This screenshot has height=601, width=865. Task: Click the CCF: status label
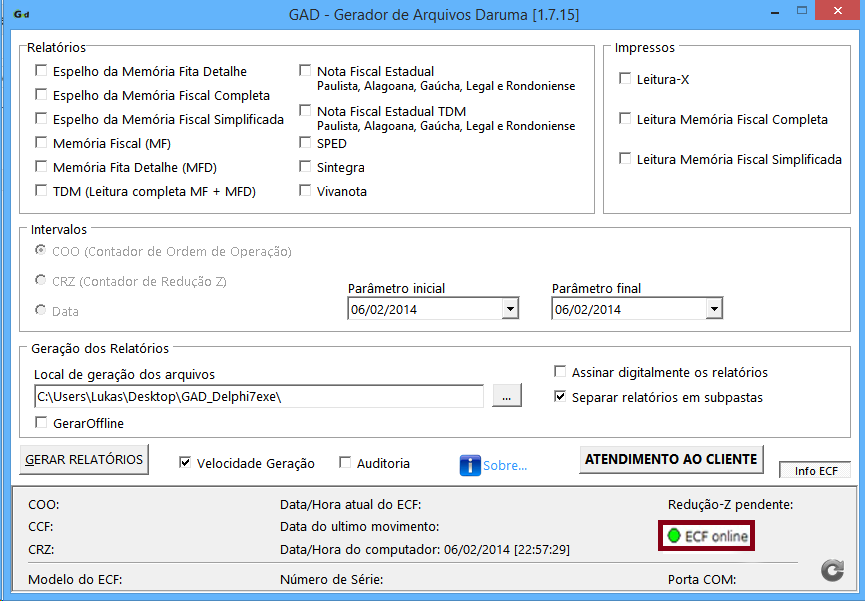[x=41, y=526]
